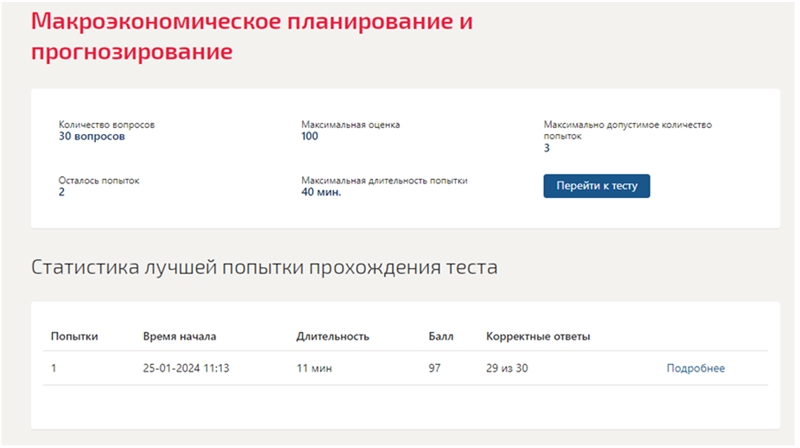The width and height of the screenshot is (800, 448).
Task: Select the maximum score value 100
Action: click(x=310, y=136)
